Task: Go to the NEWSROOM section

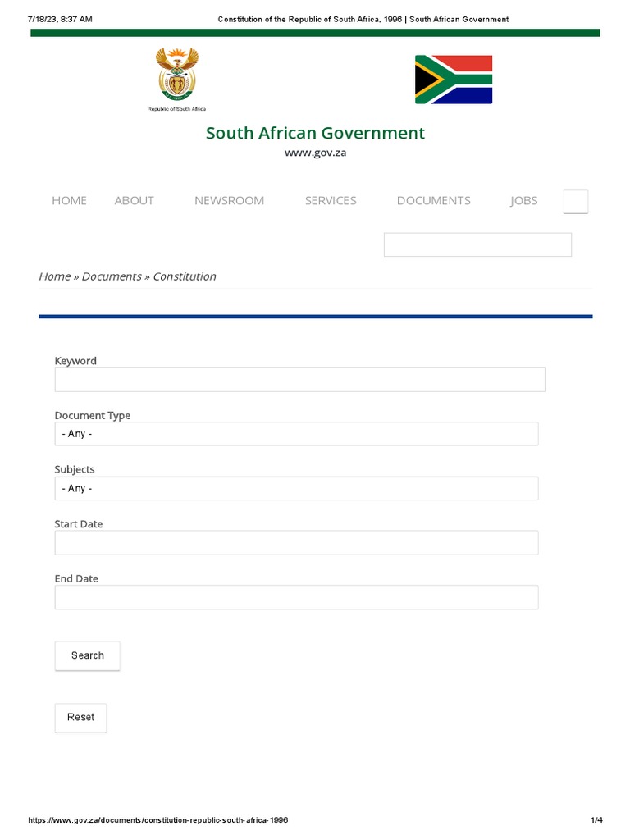Action: point(229,200)
